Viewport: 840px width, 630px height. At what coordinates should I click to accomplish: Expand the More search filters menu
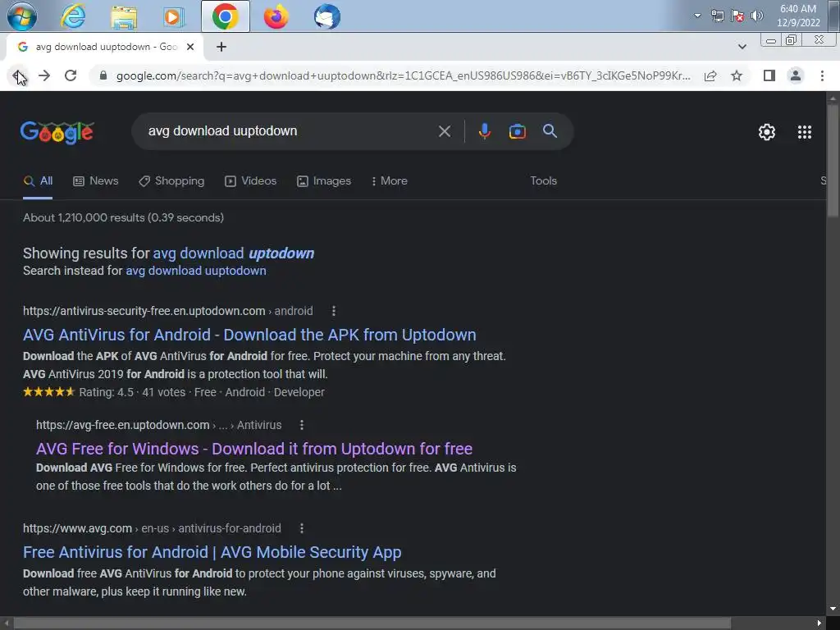tap(389, 181)
